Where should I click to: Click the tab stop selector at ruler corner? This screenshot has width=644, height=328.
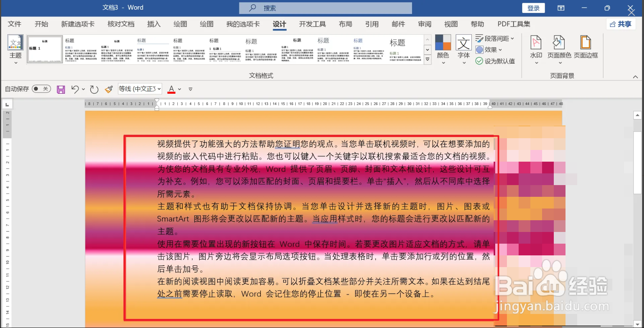click(x=7, y=104)
